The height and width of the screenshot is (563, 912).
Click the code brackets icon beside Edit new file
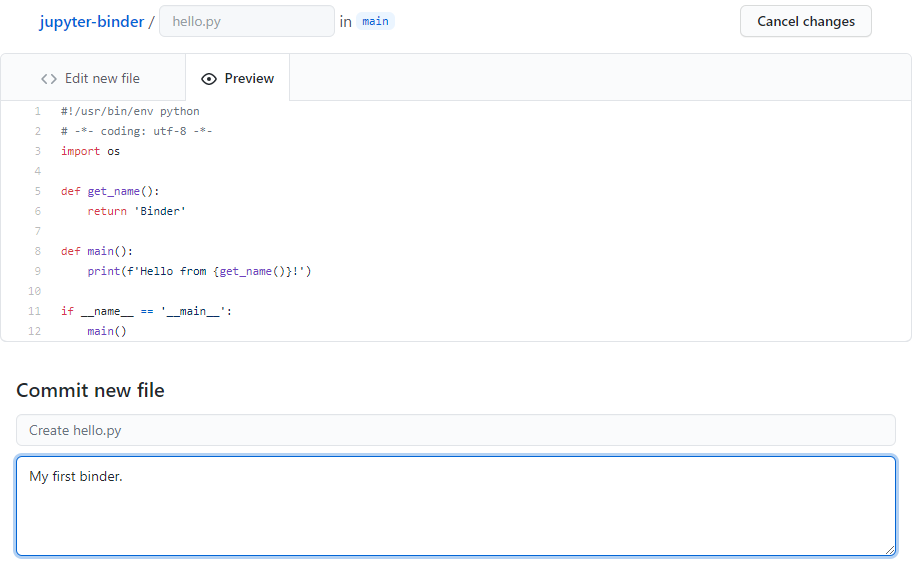[x=49, y=78]
